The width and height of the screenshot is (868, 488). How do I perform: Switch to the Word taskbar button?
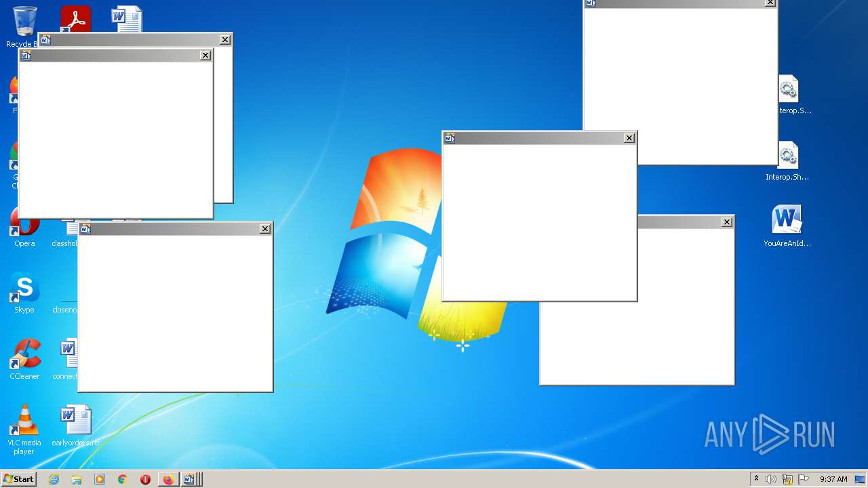pos(189,479)
